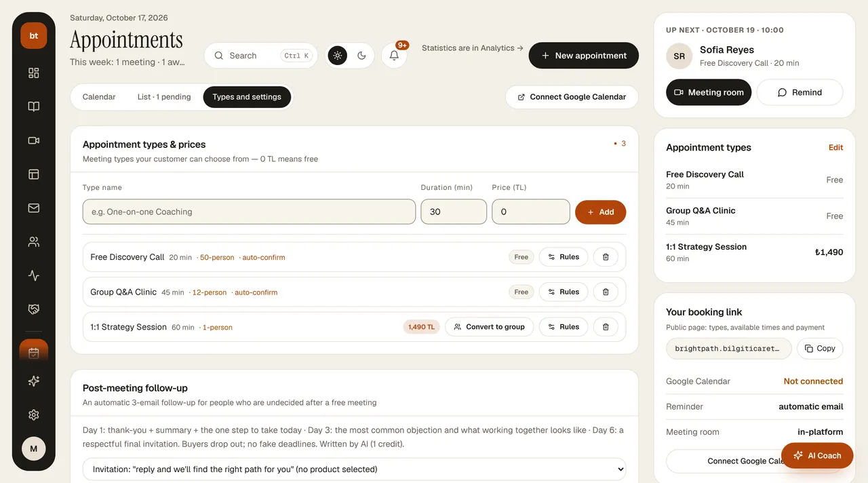Click the Search box
This screenshot has width=868, height=483.
tap(261, 56)
